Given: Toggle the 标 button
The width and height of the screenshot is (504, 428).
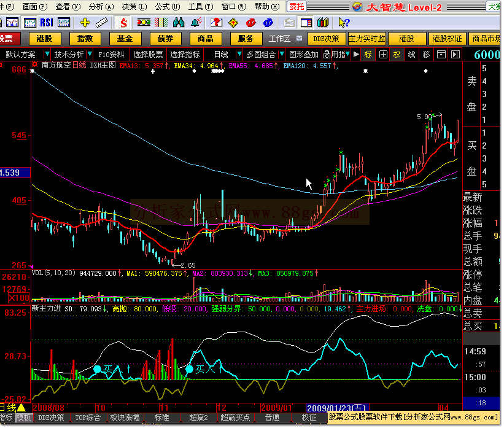Looking at the screenshot, I should [368, 54].
